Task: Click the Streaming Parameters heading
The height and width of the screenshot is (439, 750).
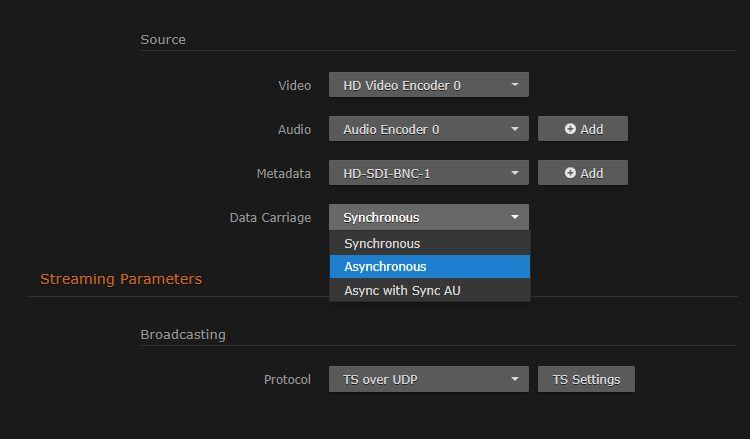Action: (x=121, y=279)
